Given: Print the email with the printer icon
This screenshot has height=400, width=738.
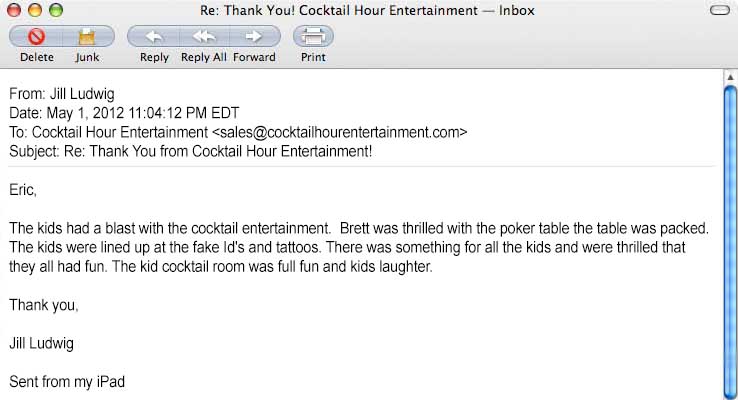Looking at the screenshot, I should [313, 37].
